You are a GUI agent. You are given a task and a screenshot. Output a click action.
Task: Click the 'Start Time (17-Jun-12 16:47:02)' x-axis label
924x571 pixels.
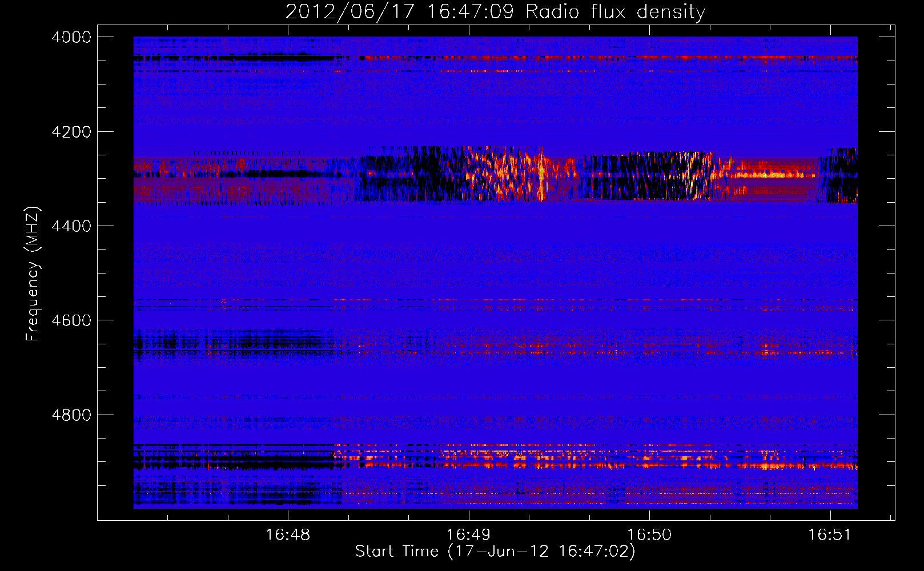tap(495, 552)
